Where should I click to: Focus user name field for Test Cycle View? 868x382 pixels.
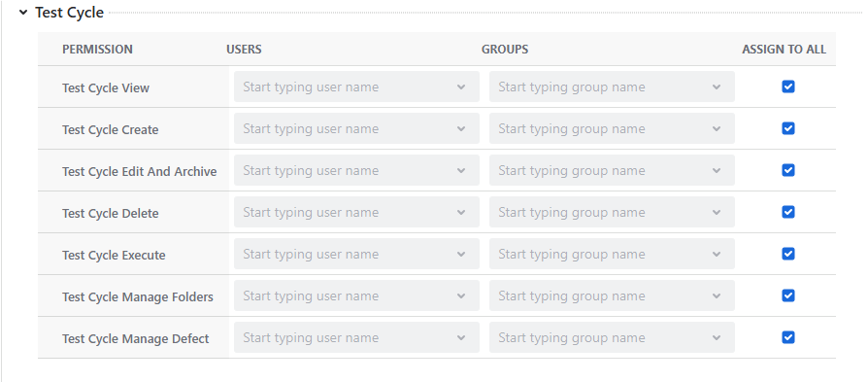point(356,87)
